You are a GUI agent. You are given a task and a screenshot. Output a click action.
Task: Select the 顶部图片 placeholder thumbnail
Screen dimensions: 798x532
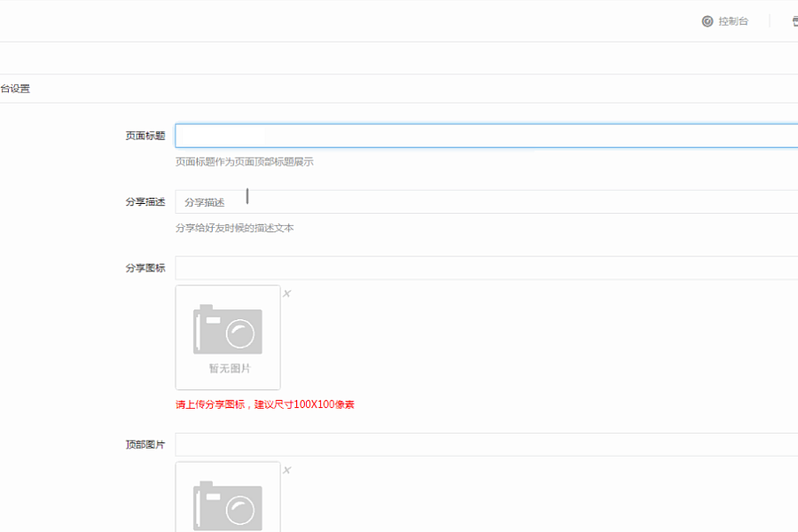(228, 497)
